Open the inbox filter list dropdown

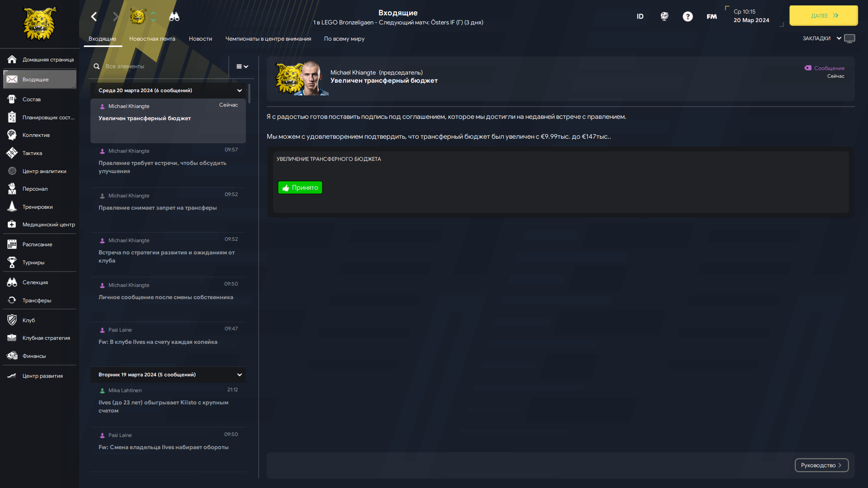[x=242, y=66]
